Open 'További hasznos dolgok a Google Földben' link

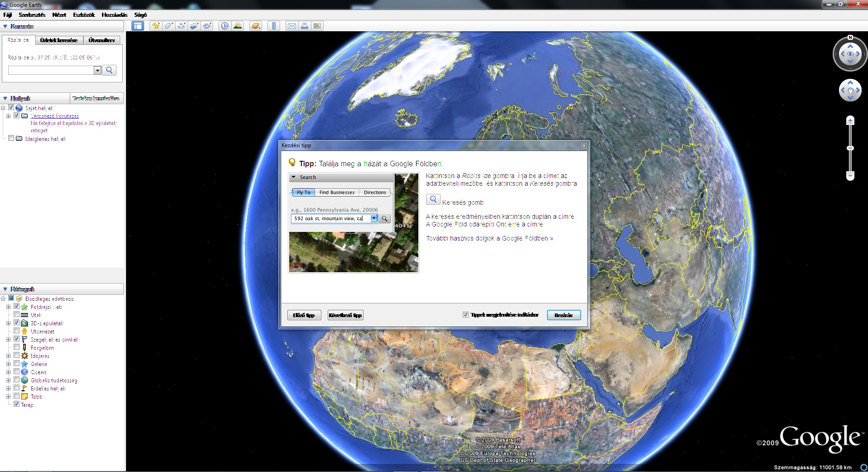pyautogui.click(x=490, y=238)
